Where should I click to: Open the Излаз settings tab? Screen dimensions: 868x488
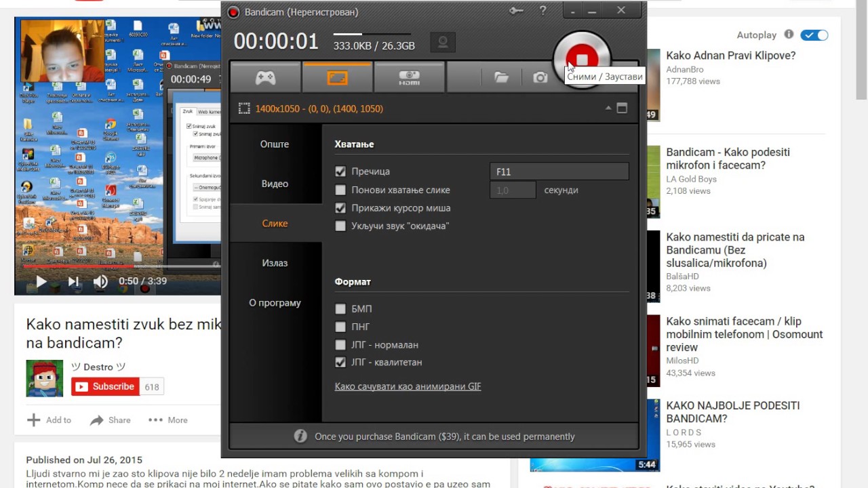(275, 263)
